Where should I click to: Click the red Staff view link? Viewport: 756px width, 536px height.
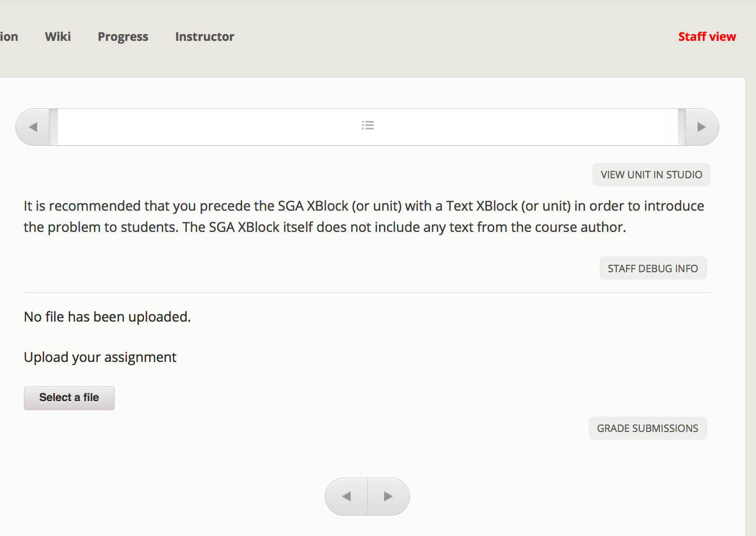[707, 37]
